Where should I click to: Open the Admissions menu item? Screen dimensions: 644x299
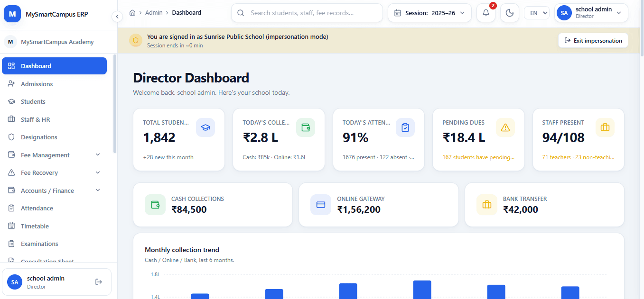tap(54, 84)
